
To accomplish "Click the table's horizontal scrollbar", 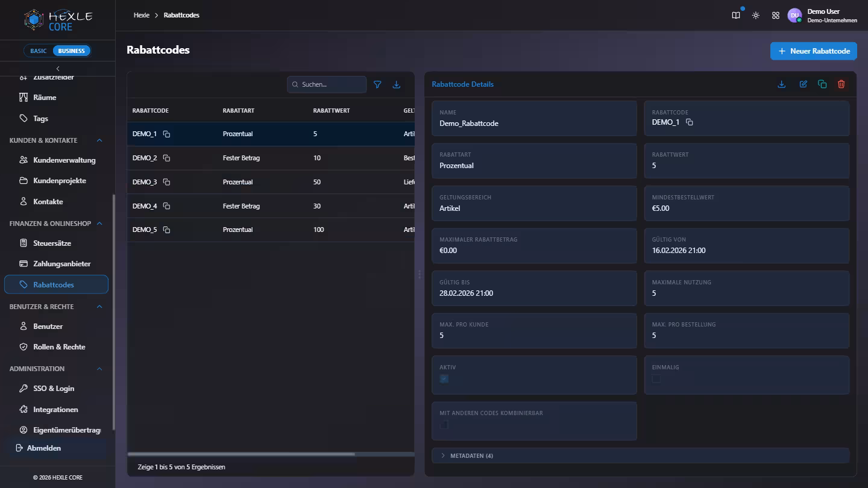I will point(241,454).
